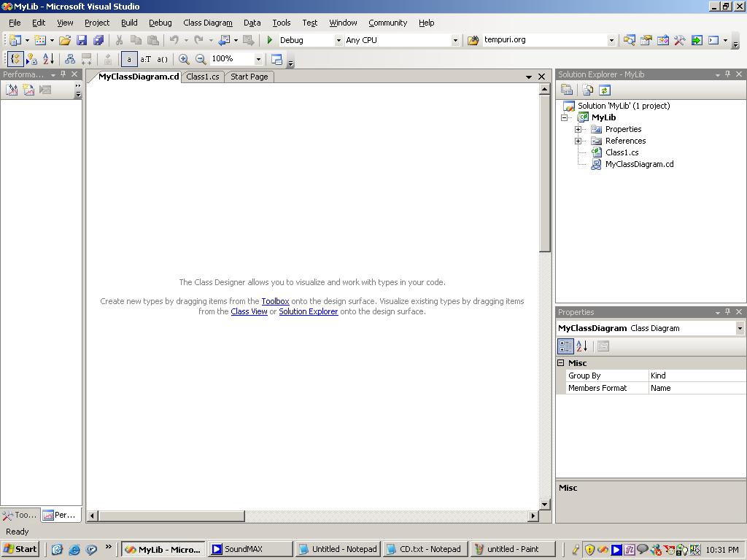Open the Build menu

tap(129, 23)
